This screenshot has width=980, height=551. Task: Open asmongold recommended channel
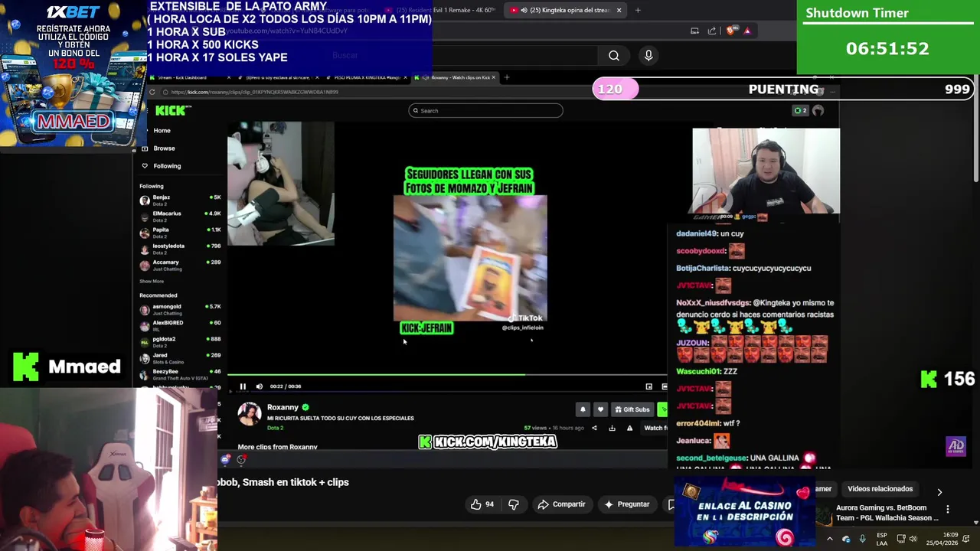tap(180, 309)
